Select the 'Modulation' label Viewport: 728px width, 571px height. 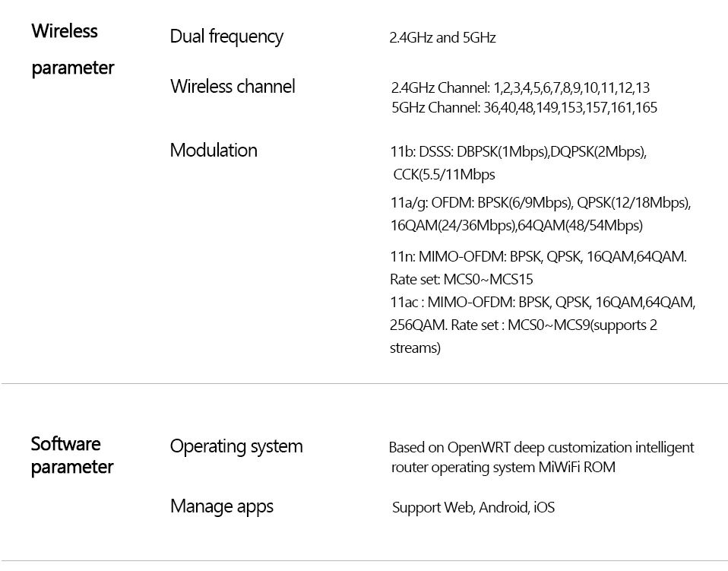[214, 151]
